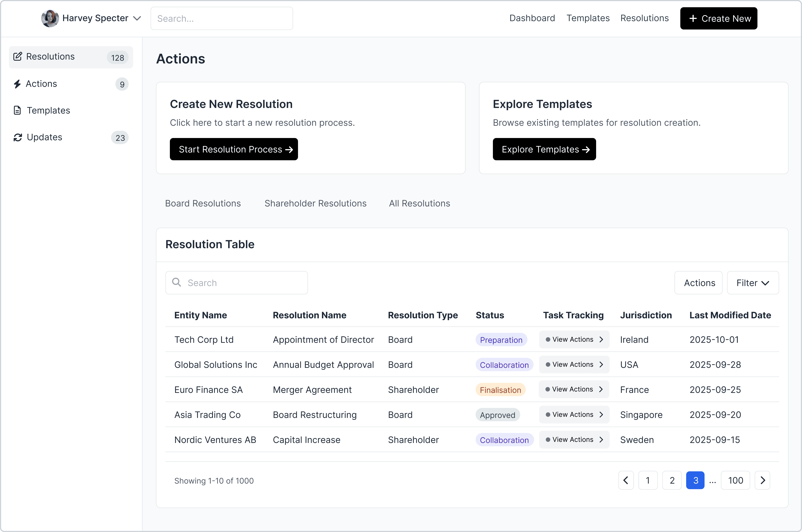Switch to Shareholder Resolutions tab
Viewport: 802px width, 532px height.
[315, 203]
